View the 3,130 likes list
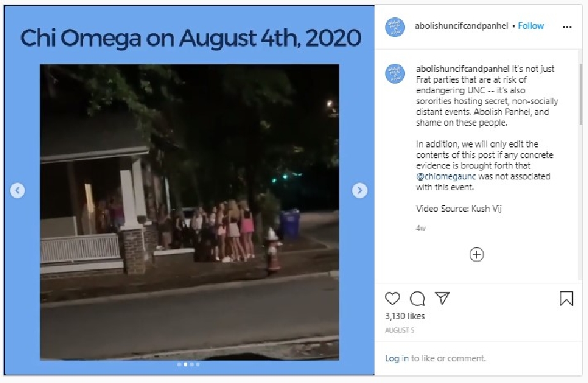Image resolution: width=588 pixels, height=383 pixels. pos(405,316)
